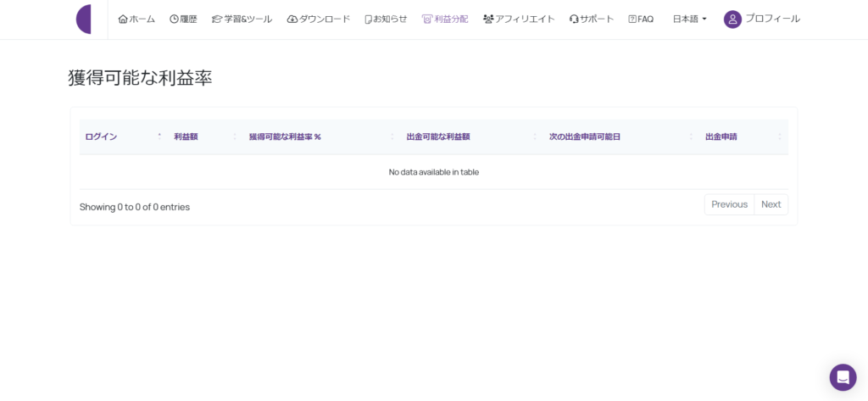Open the サポート page

click(x=591, y=19)
